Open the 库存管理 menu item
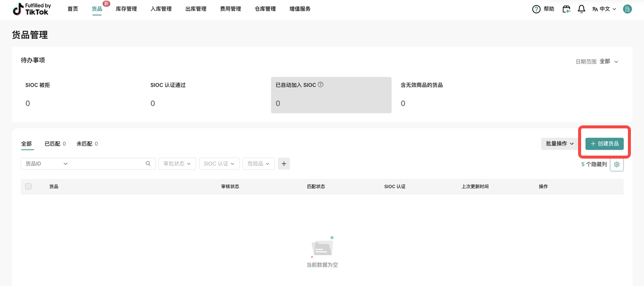The height and width of the screenshot is (286, 644). coord(126,9)
